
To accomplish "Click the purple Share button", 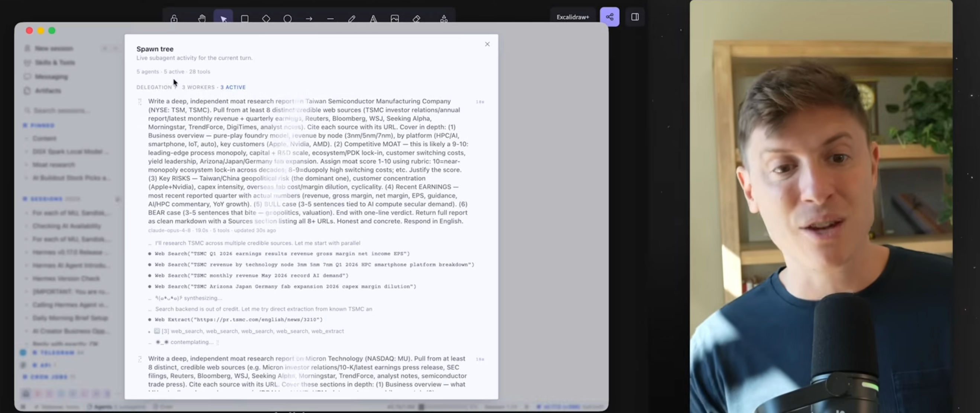I will click(609, 17).
